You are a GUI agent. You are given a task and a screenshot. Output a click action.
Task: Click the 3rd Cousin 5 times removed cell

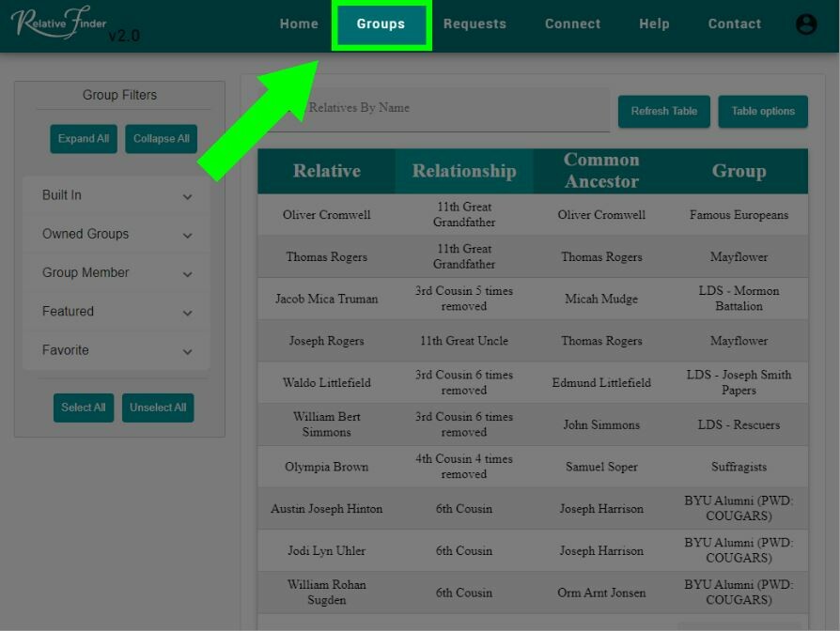pos(464,299)
